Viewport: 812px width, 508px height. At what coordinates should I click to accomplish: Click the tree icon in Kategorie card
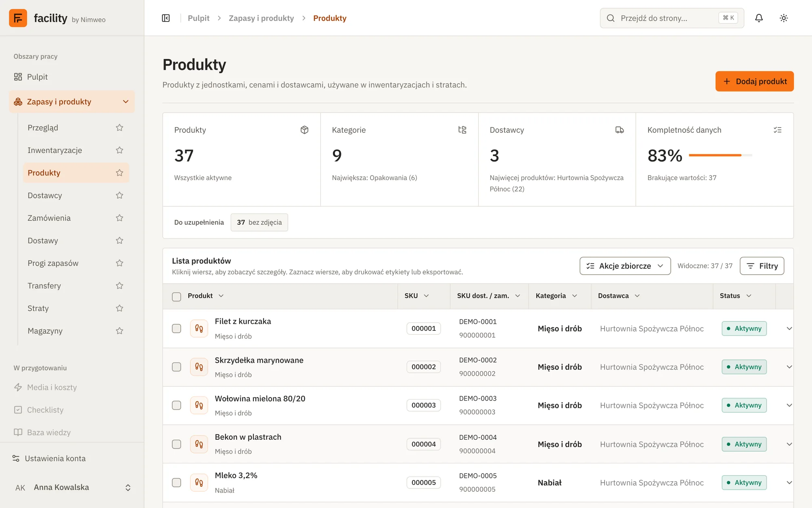pos(462,130)
